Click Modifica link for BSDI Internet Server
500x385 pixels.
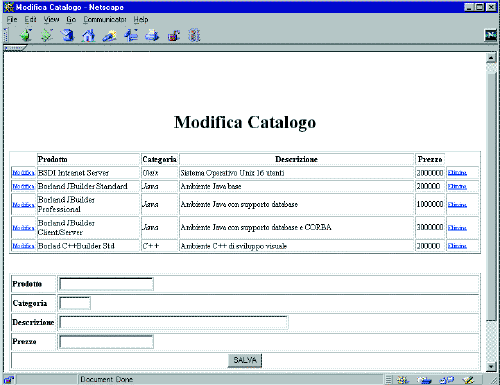23,173
